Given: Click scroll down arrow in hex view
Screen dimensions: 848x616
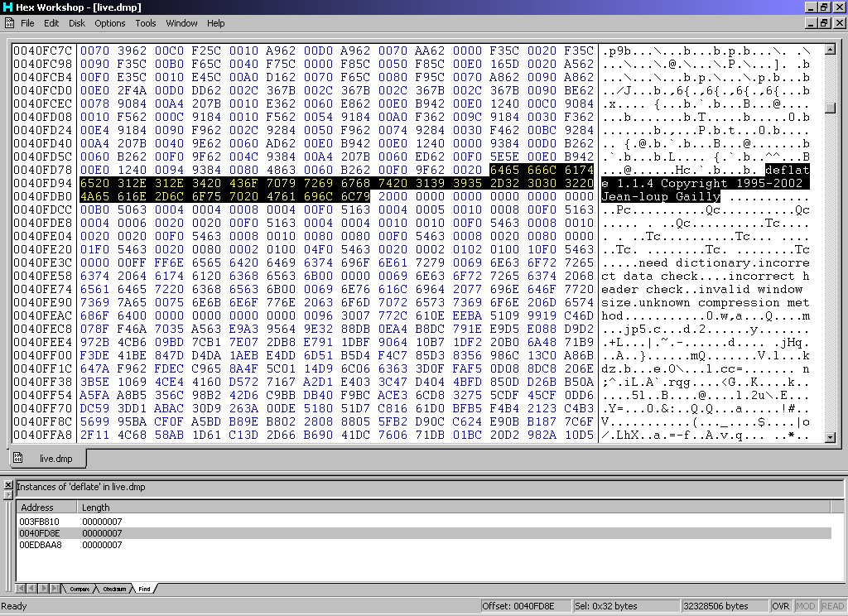Looking at the screenshot, I should click(830, 437).
